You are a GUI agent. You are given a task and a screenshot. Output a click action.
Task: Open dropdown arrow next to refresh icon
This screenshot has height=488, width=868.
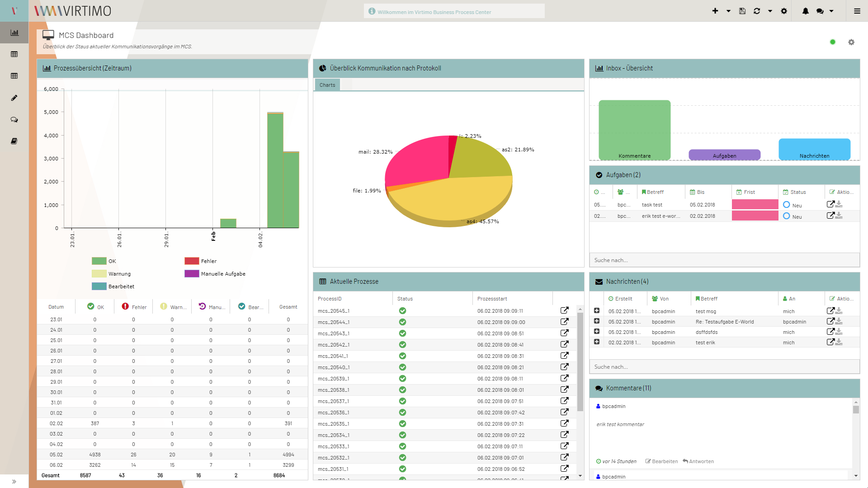pyautogui.click(x=770, y=11)
